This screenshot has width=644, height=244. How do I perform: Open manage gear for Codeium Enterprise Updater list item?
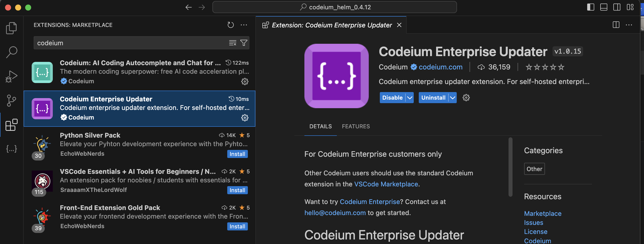[245, 118]
